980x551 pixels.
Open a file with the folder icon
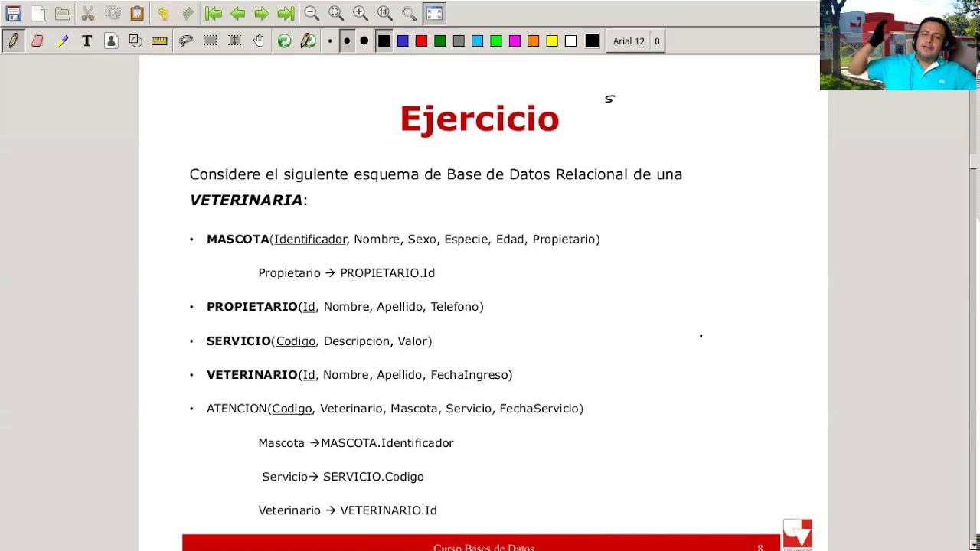[63, 14]
